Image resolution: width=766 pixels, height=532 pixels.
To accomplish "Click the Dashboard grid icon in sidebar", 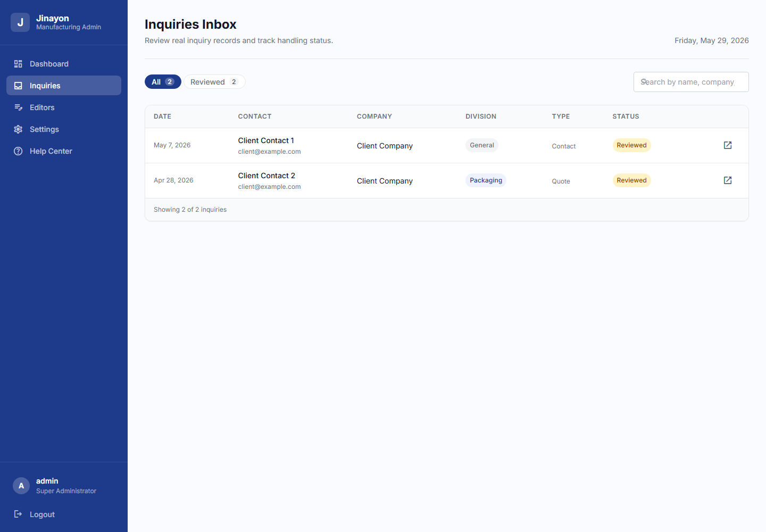I will point(18,64).
